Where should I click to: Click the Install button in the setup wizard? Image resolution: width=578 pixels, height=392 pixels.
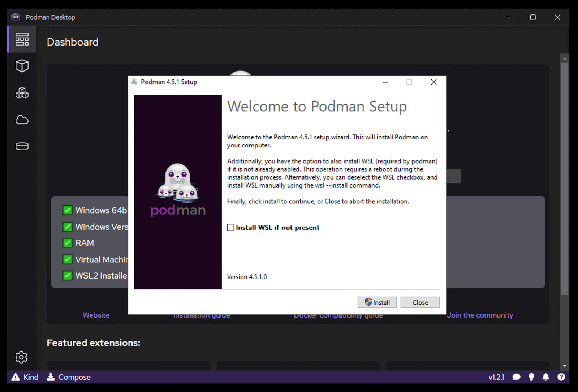pyautogui.click(x=377, y=302)
